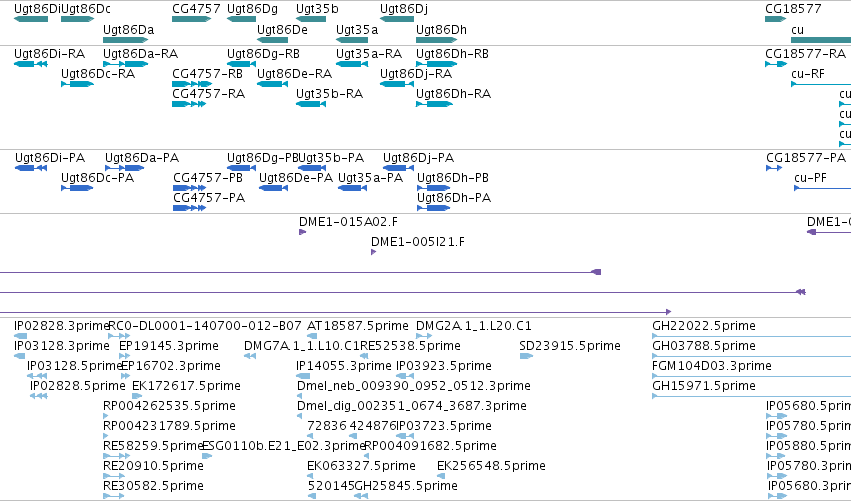Select the Ugt86De gene bar
Image resolution: width=851 pixels, height=501 pixels.
click(x=272, y=40)
